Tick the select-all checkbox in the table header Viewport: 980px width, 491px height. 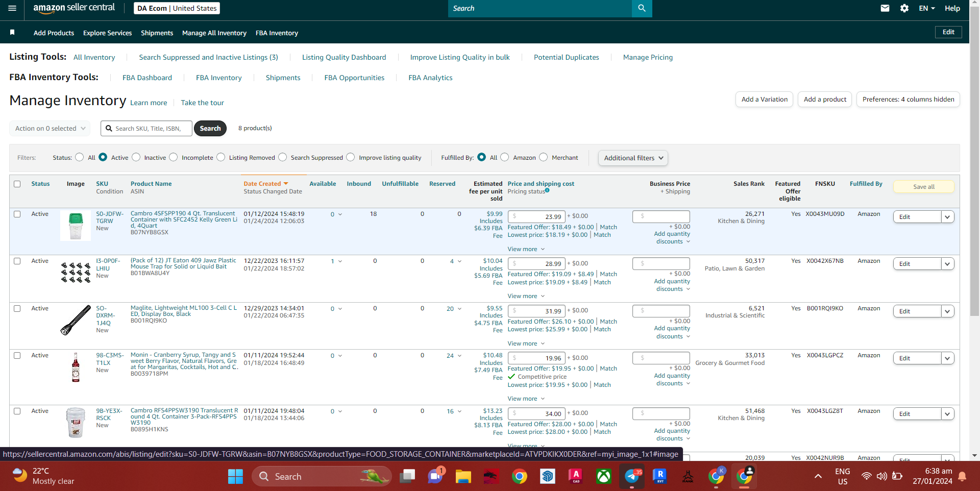point(17,184)
